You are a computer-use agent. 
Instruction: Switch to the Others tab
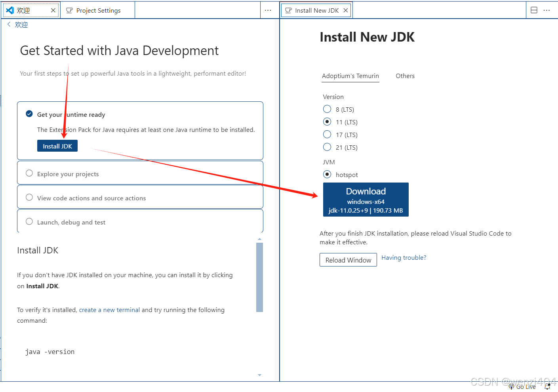pyautogui.click(x=405, y=76)
